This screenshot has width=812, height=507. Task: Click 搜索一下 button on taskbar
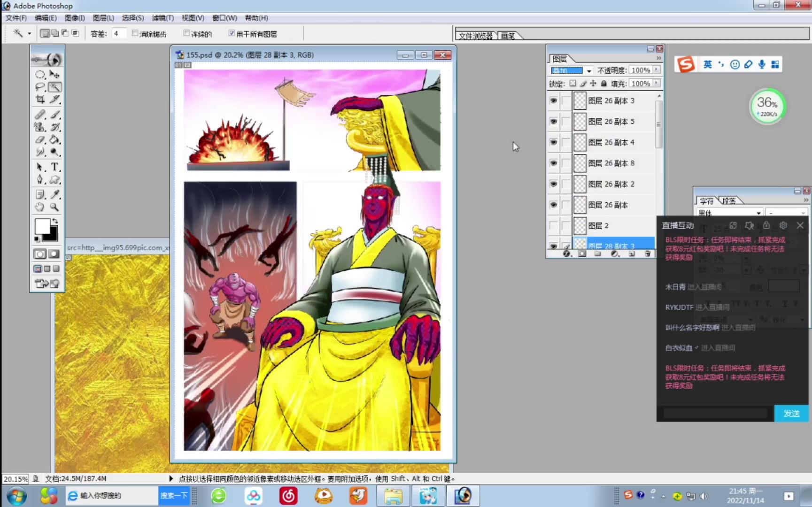click(174, 495)
